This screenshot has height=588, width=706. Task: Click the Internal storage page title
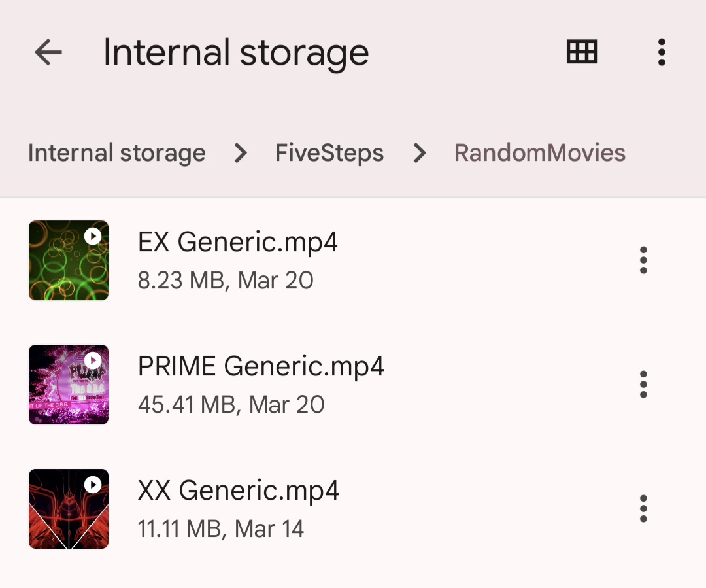pos(236,52)
